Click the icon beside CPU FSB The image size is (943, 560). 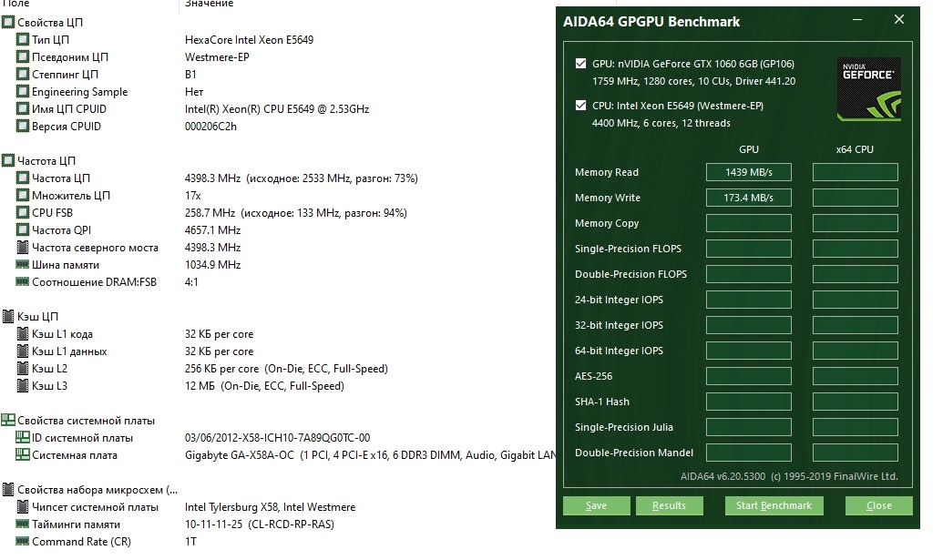click(x=22, y=213)
